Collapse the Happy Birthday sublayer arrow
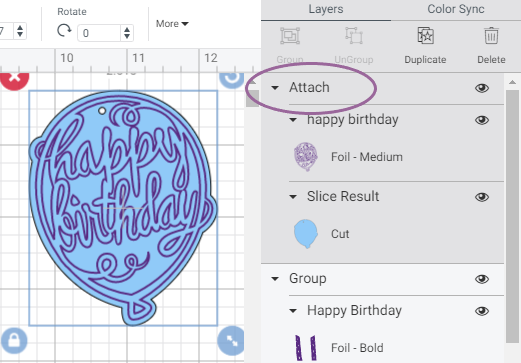Screen dimensions: 521x363 click(x=293, y=311)
